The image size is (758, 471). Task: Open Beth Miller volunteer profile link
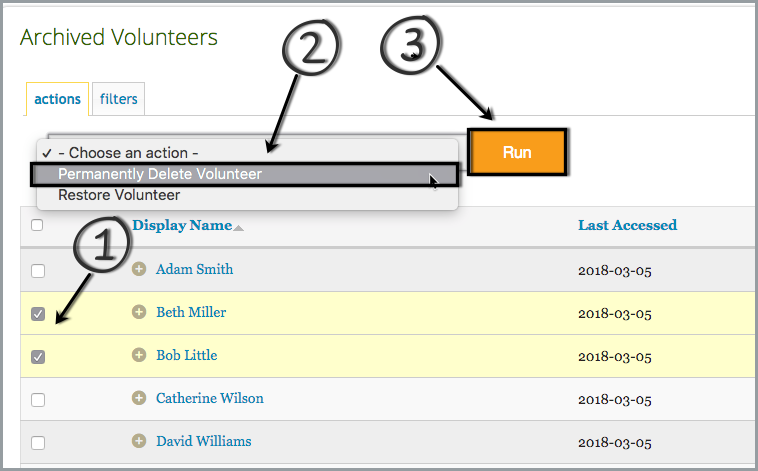pos(191,312)
